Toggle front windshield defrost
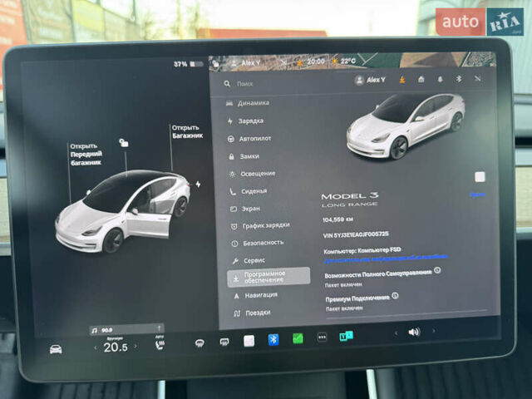Viewport: 532px width, 399px height. 199,343
